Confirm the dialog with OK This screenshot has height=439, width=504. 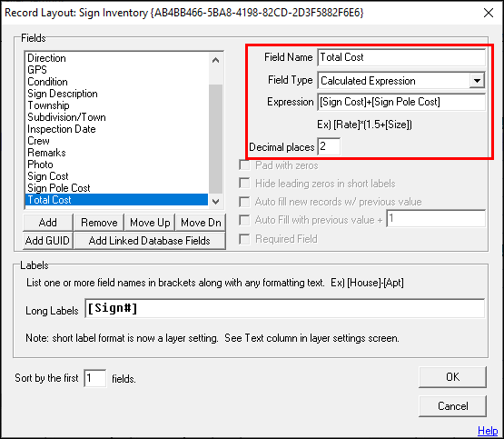coord(452,377)
